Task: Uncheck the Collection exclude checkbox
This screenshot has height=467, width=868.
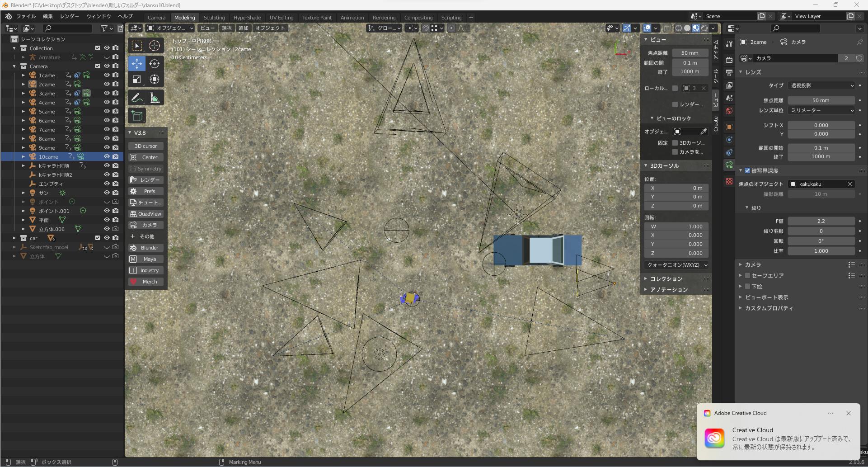Action: (97, 48)
